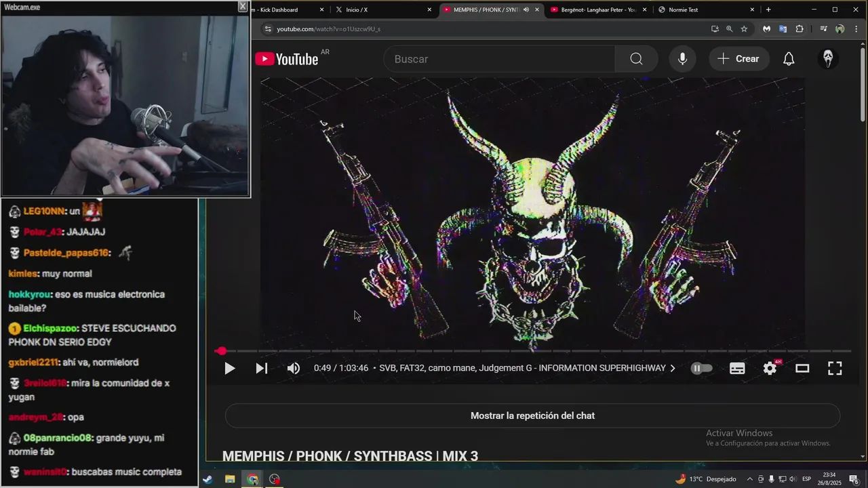Click the M extension icon in toolbar
Screen dimensions: 868x488
point(766,29)
